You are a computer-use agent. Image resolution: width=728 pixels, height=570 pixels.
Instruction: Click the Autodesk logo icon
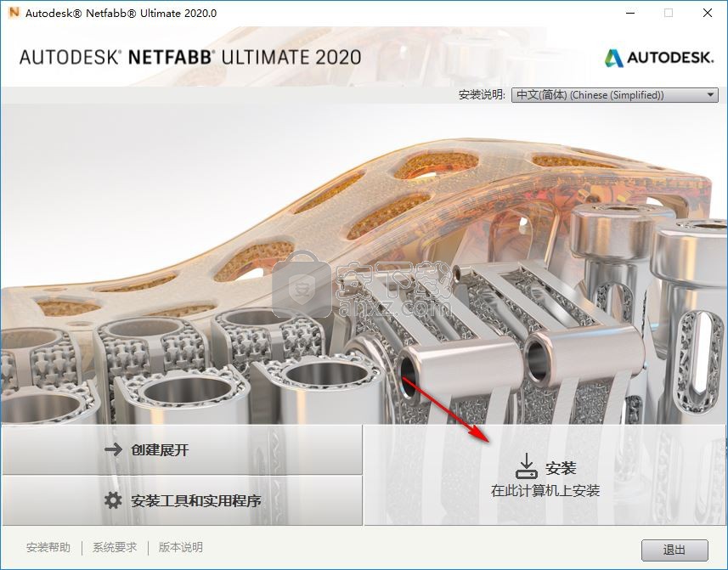click(x=613, y=58)
